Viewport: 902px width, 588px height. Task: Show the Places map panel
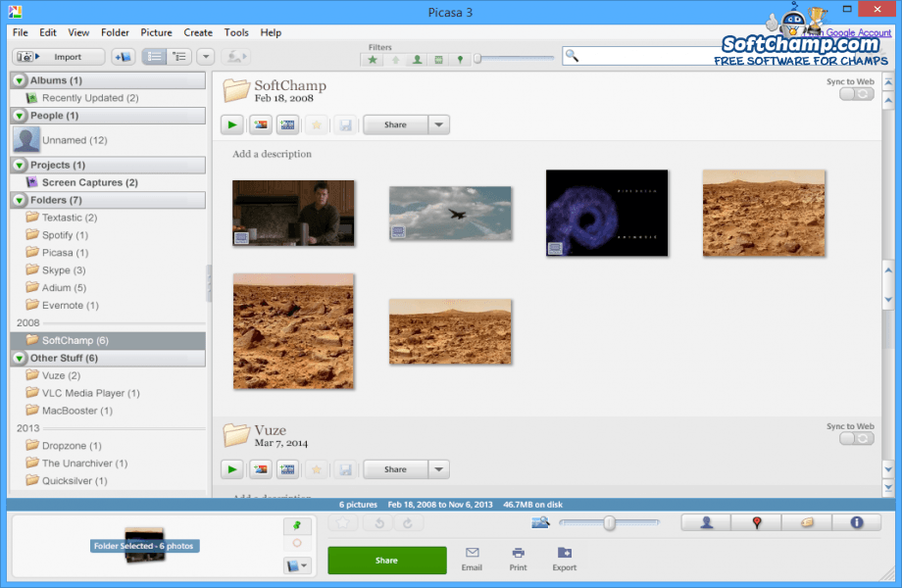tap(757, 522)
